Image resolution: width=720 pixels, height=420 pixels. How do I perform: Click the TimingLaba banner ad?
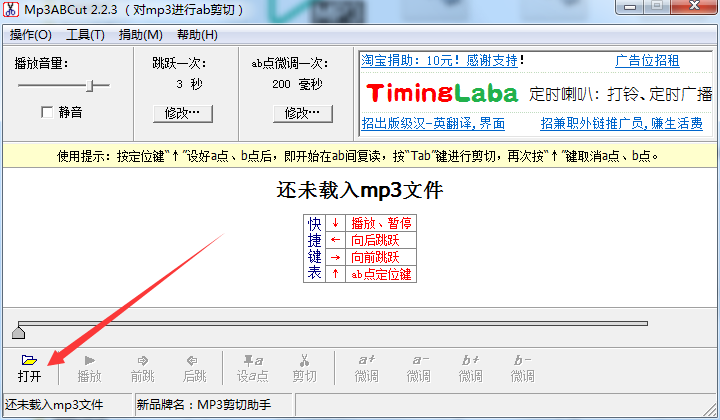click(x=536, y=93)
